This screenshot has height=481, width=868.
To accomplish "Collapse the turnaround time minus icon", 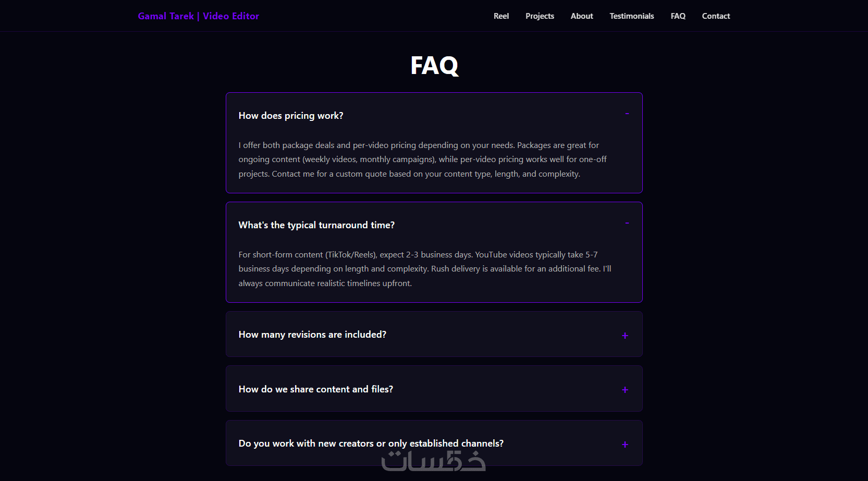I will pyautogui.click(x=627, y=224).
